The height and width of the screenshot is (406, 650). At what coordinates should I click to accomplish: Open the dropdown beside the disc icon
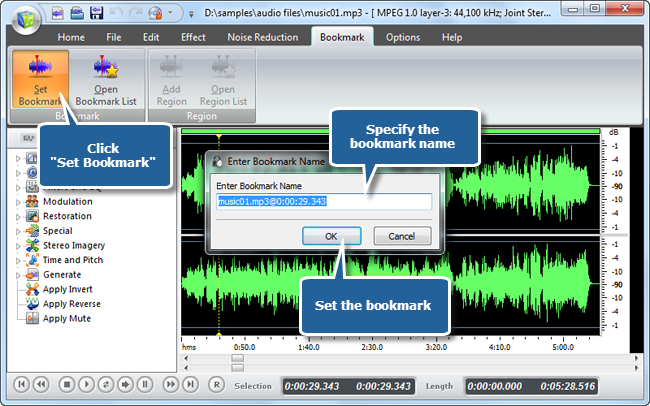click(170, 13)
